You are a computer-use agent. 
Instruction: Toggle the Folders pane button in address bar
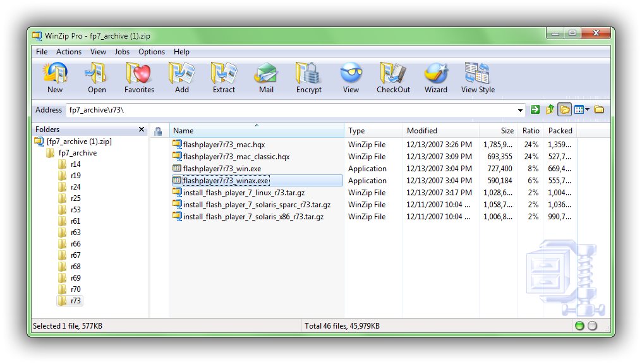(x=565, y=110)
